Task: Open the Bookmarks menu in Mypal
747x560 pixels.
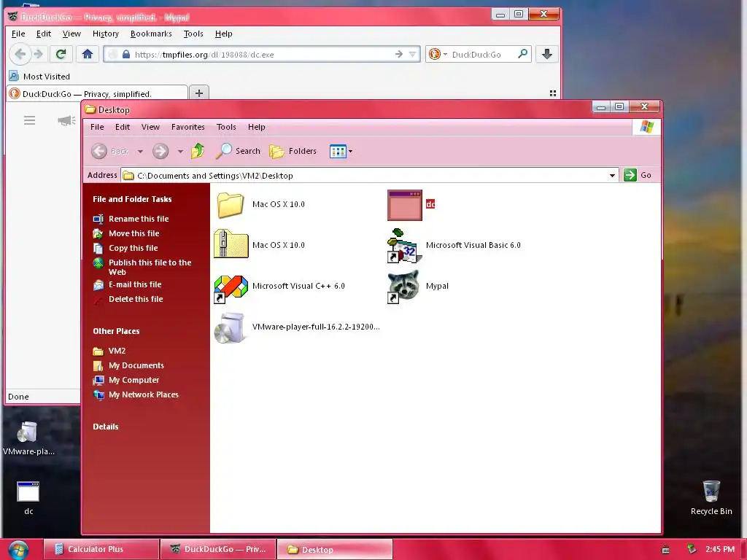Action: point(151,34)
